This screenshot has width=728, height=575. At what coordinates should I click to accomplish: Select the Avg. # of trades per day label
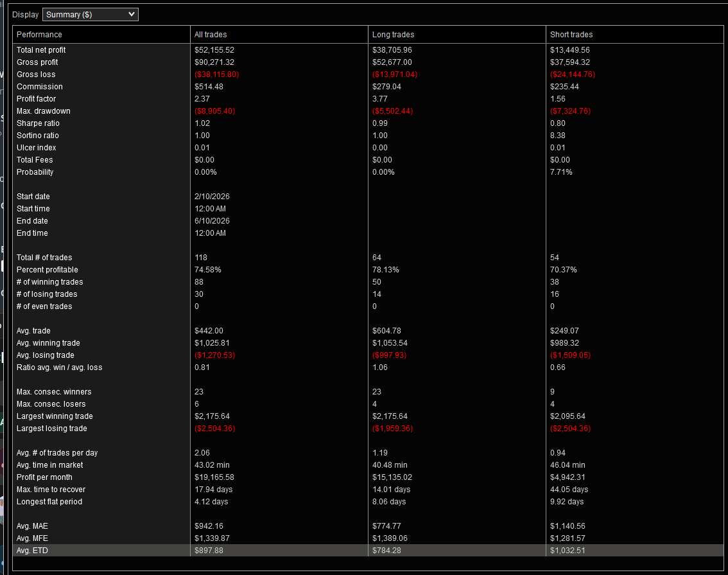(57, 453)
